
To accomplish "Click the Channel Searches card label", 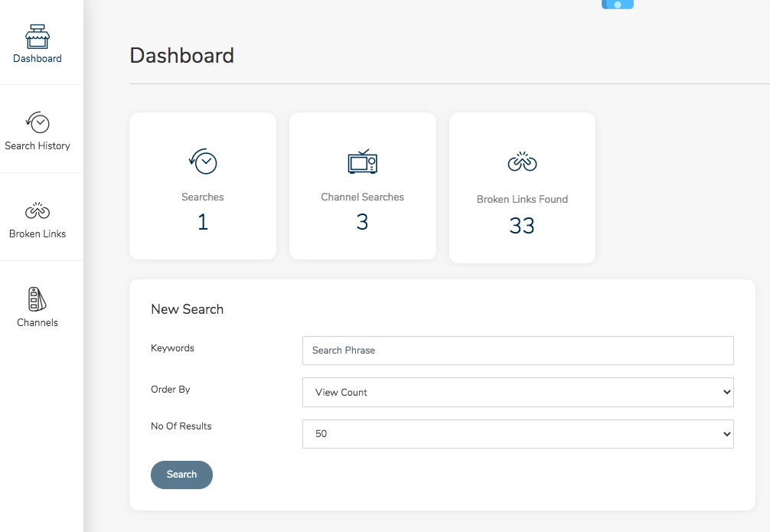I will point(362,197).
